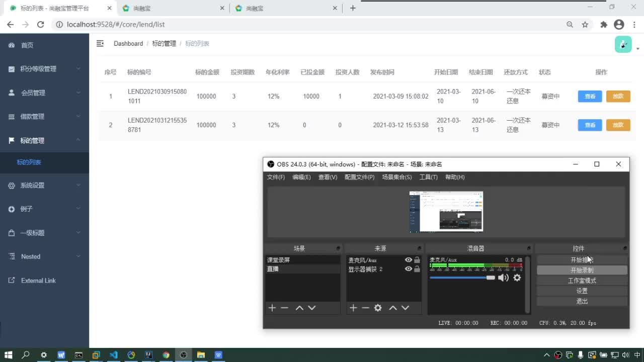Open File Explorer from taskbar
Image resolution: width=644 pixels, height=362 pixels.
pyautogui.click(x=201, y=355)
